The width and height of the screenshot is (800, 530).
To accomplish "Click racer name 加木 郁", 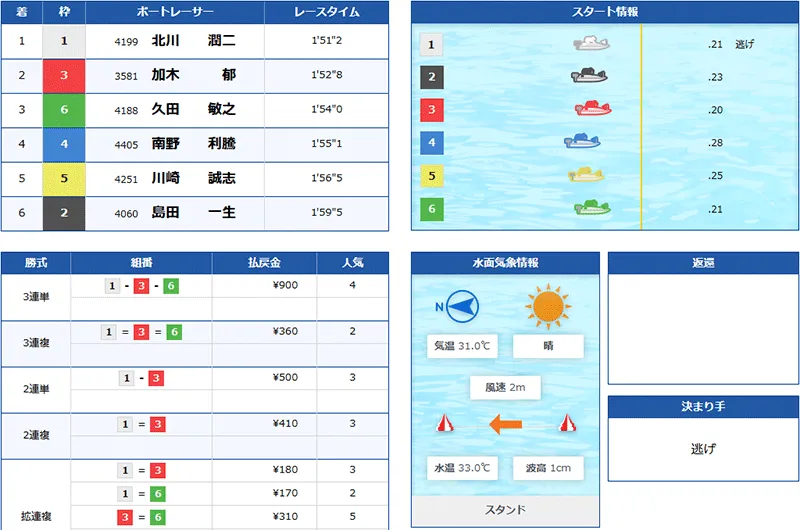I will coord(193,75).
